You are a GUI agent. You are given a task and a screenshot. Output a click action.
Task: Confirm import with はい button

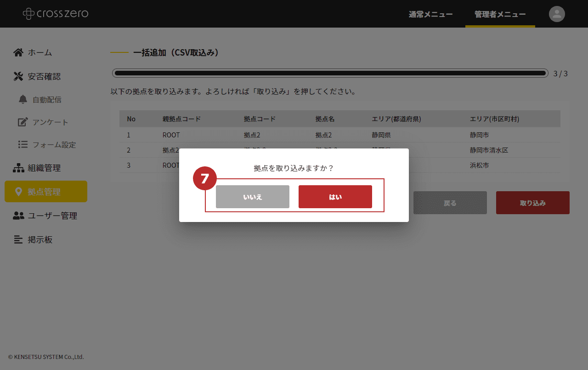click(x=335, y=197)
